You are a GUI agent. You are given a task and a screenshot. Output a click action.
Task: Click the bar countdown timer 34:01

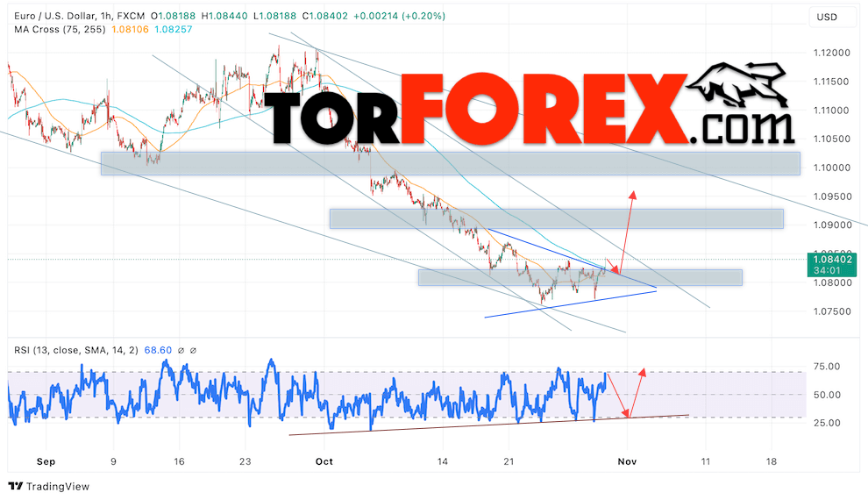pyautogui.click(x=827, y=271)
